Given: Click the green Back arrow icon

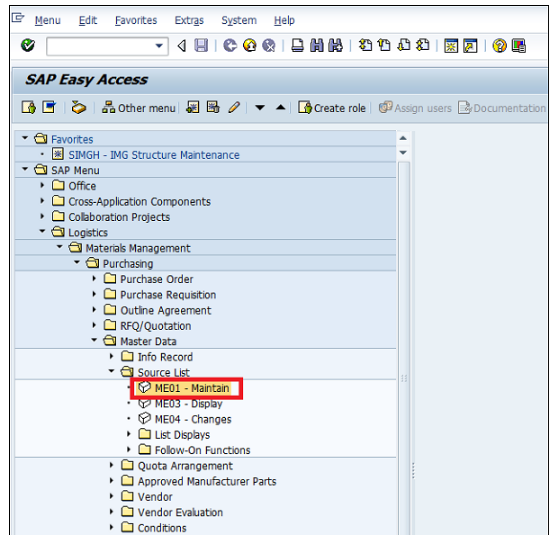Looking at the screenshot, I should click(230, 46).
